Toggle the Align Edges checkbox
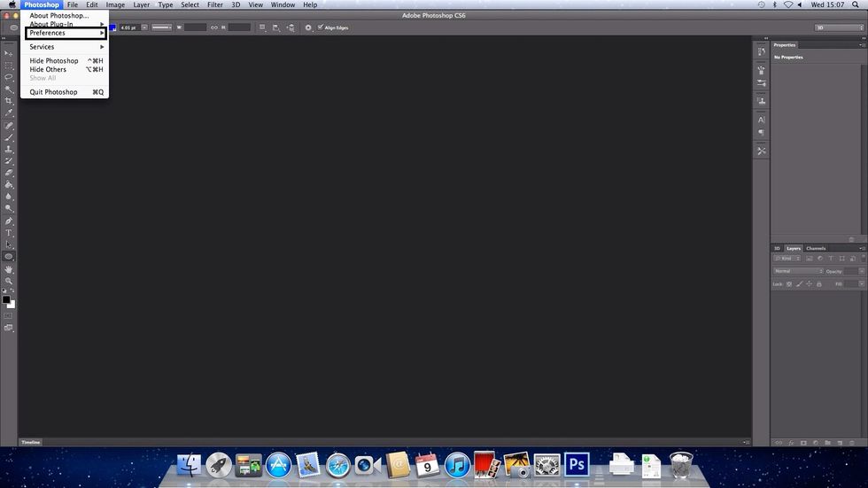 (x=321, y=27)
